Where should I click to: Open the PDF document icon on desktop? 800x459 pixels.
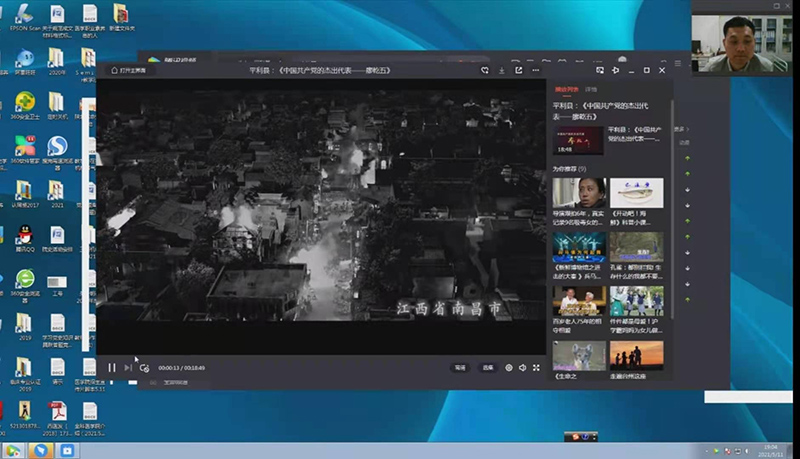(x=57, y=418)
